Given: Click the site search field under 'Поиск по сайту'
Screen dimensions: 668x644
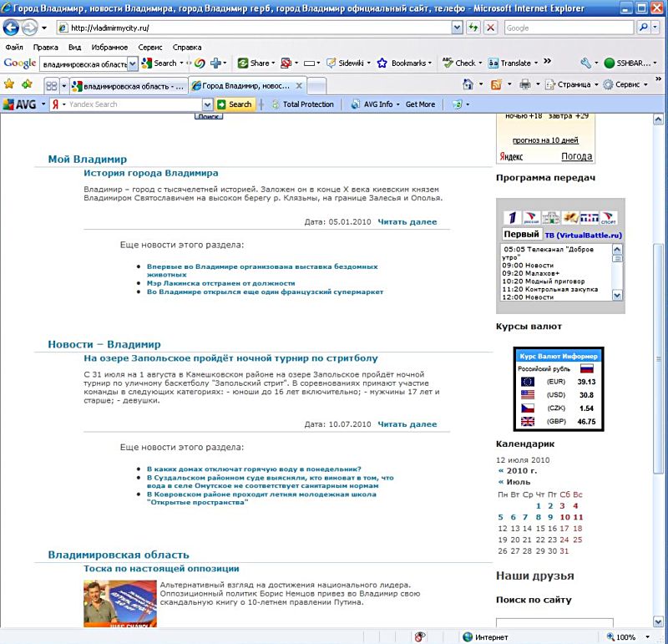Looking at the screenshot, I should coord(554,622).
